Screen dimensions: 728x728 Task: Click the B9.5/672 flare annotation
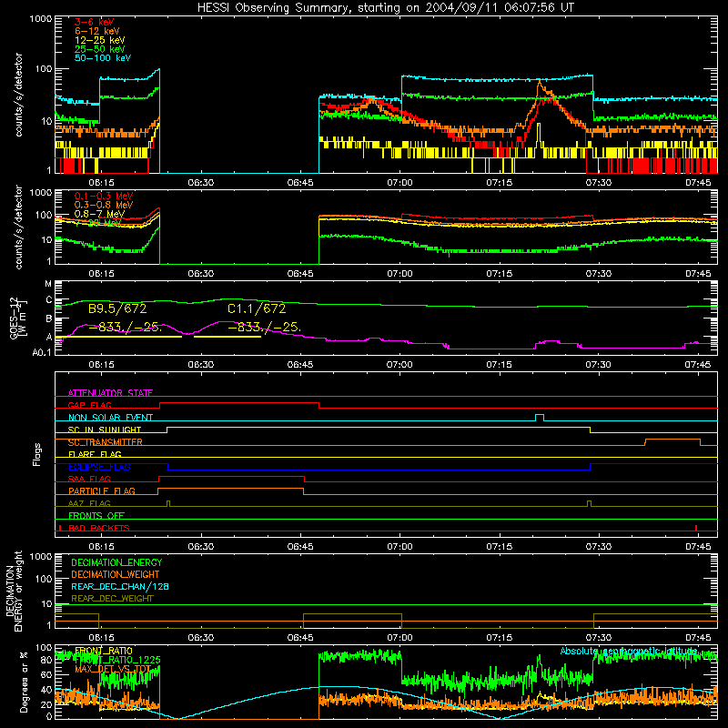117,308
